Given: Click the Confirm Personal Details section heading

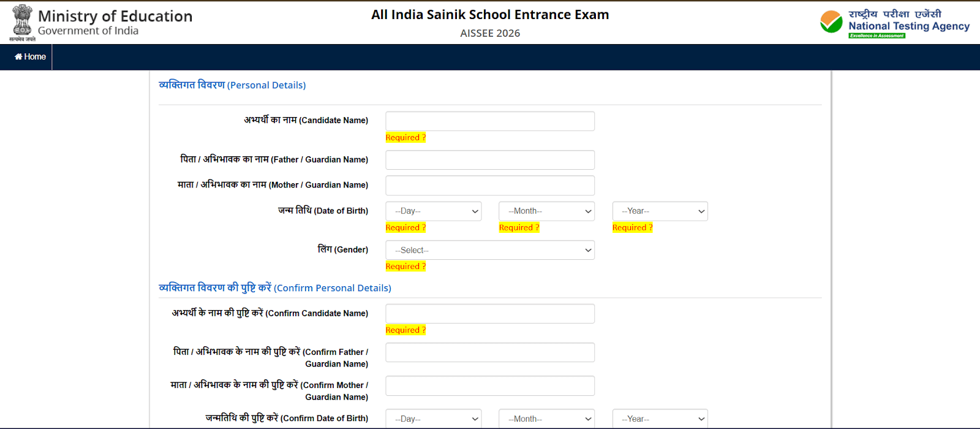Looking at the screenshot, I should pyautogui.click(x=275, y=288).
